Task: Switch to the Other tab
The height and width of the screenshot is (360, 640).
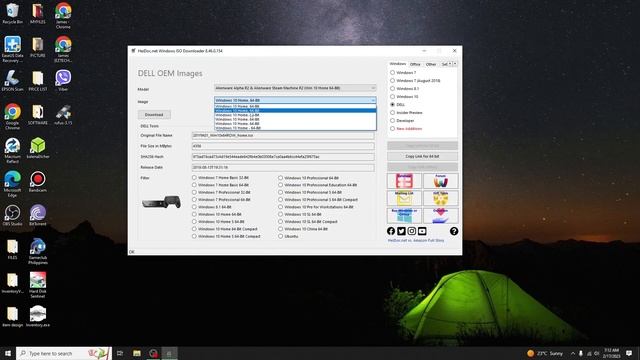Action: (431, 64)
